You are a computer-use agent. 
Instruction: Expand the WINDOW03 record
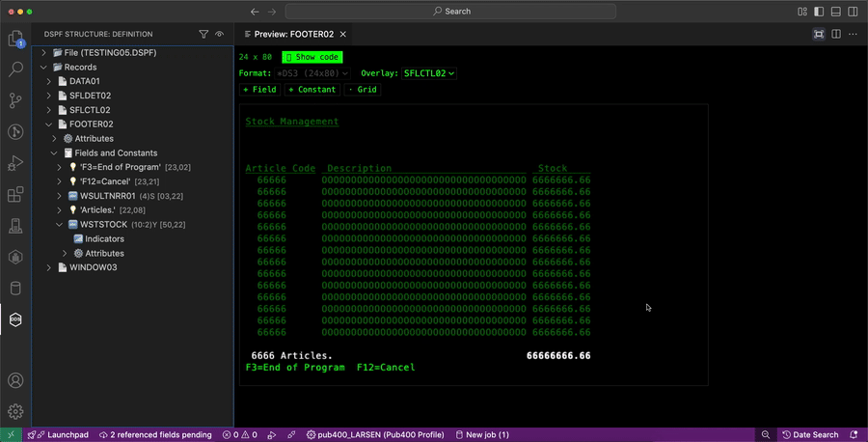tap(49, 267)
